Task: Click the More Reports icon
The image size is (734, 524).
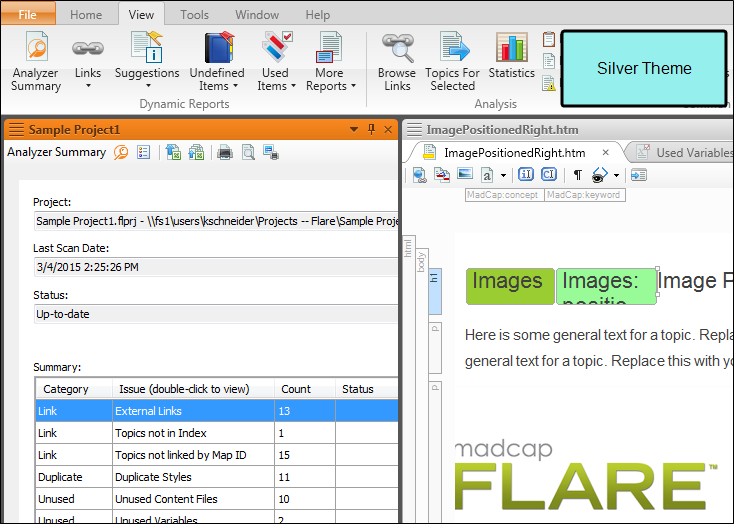Action: click(x=329, y=47)
